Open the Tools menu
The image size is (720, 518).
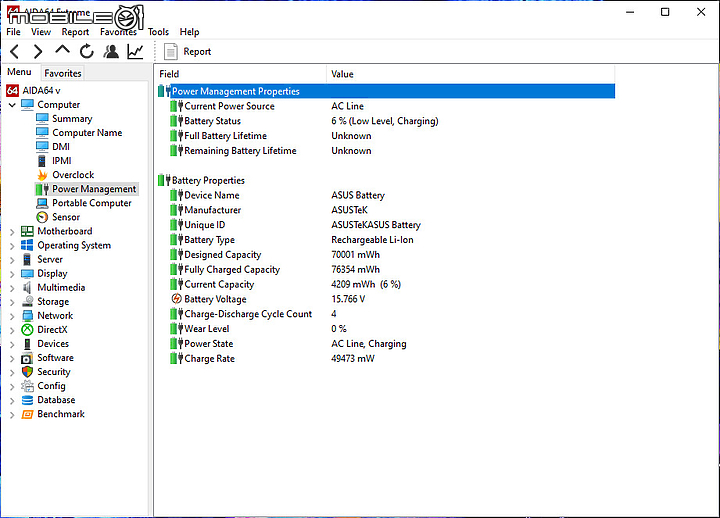(158, 32)
